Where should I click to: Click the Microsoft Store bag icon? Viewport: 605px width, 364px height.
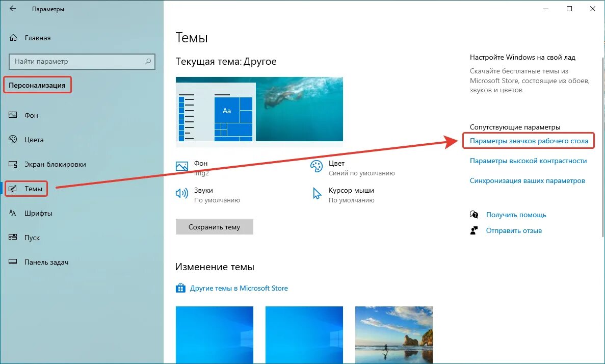(180, 288)
